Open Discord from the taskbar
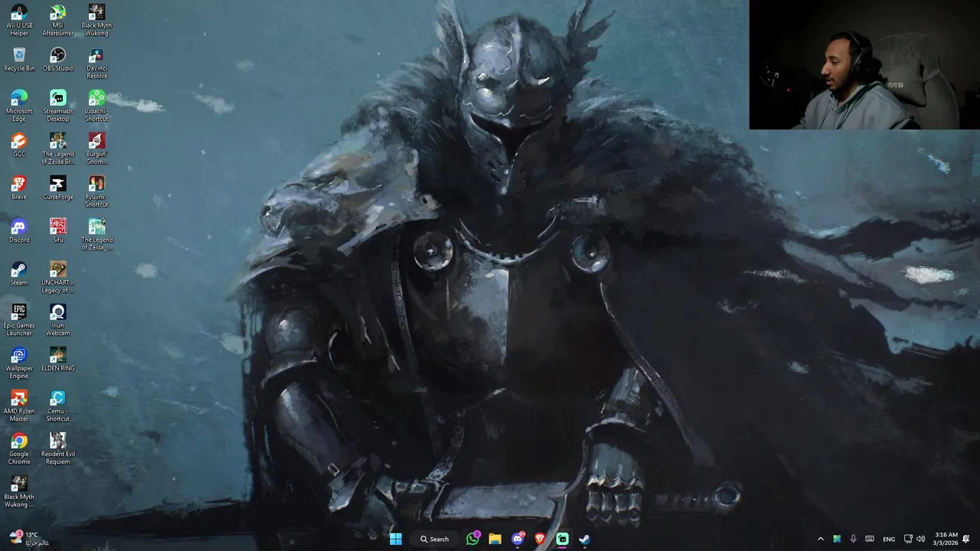 (518, 539)
